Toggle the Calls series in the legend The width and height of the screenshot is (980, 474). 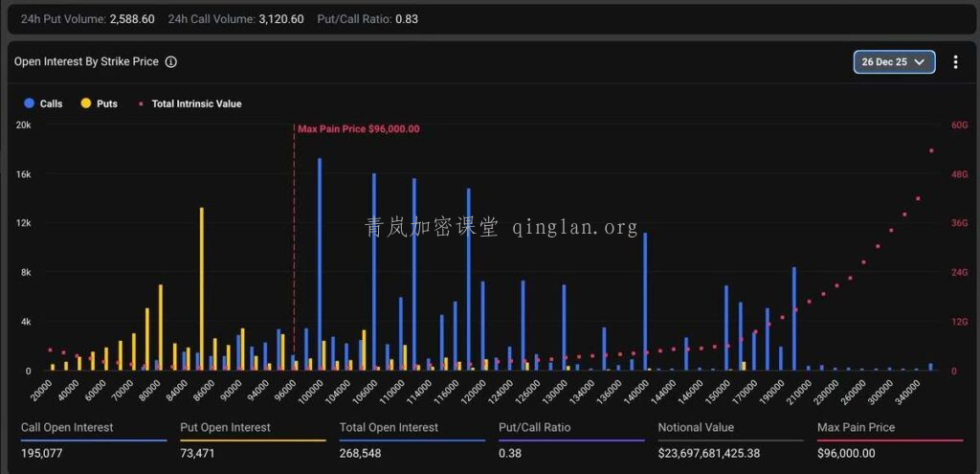point(51,103)
